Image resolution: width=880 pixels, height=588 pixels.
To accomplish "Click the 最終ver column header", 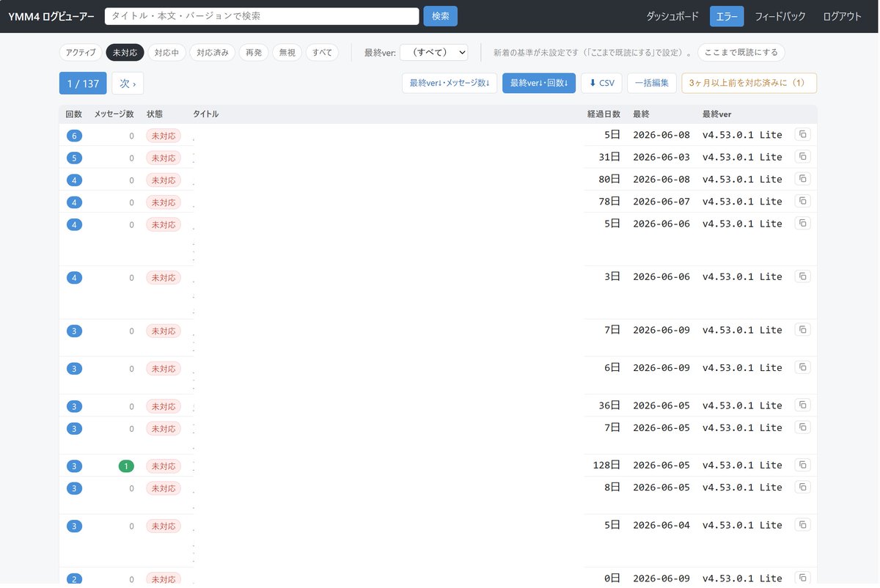I will 716,114.
